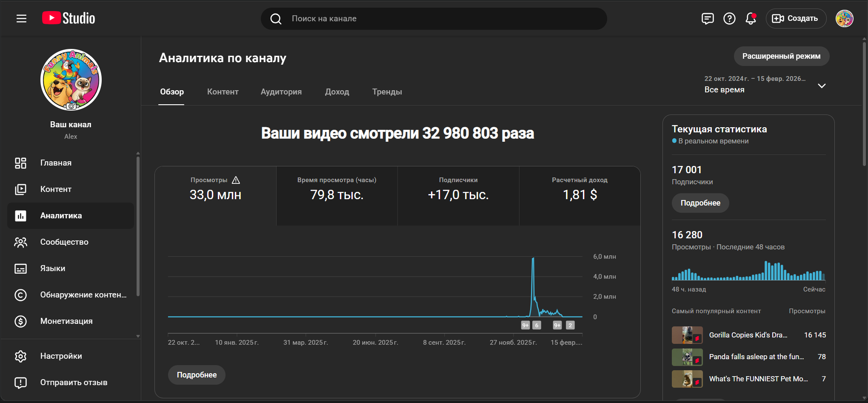868x403 pixels.
Task: Click the title Panda falls asleep at the fun…
Action: pyautogui.click(x=757, y=357)
